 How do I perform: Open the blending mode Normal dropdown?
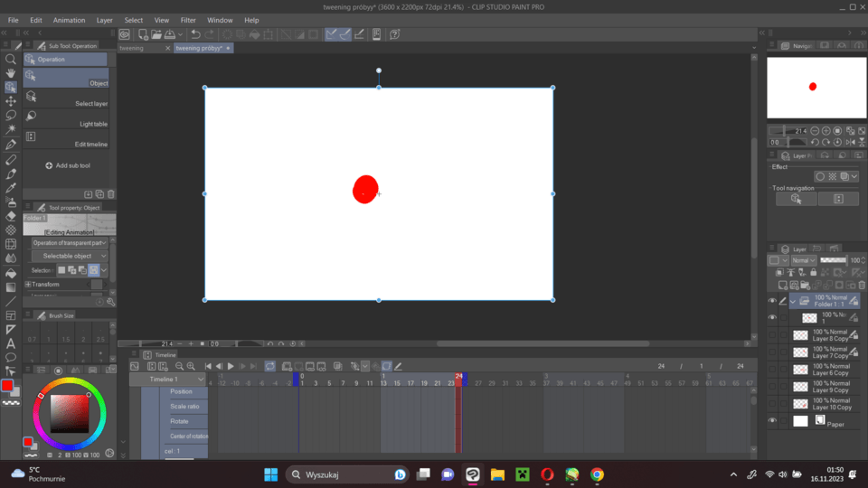point(803,260)
